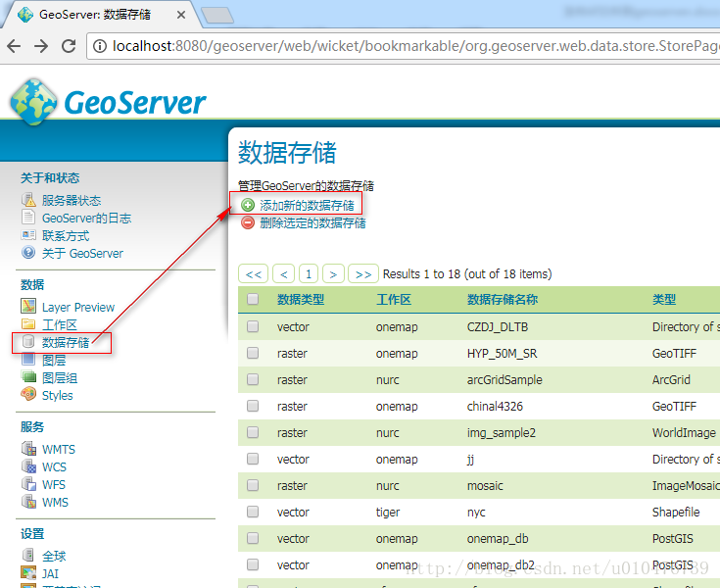
Task: Click the GeoServer log document icon
Action: pyautogui.click(x=28, y=218)
